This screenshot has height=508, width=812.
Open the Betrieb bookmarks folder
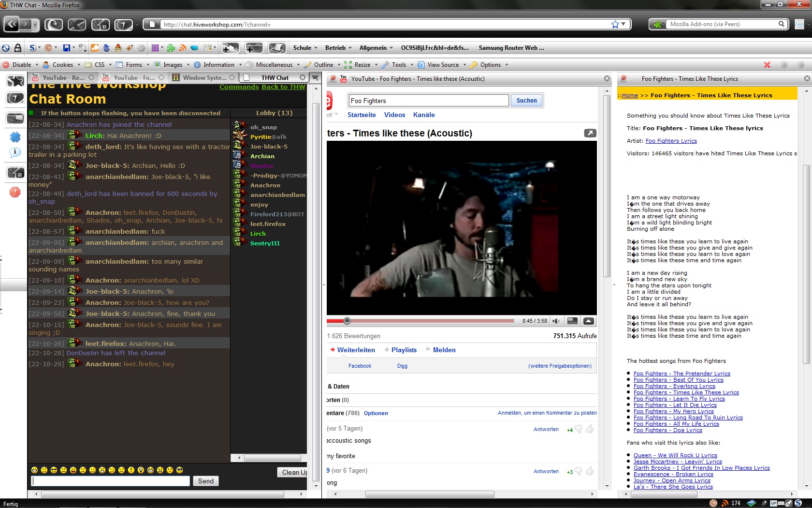coord(338,48)
